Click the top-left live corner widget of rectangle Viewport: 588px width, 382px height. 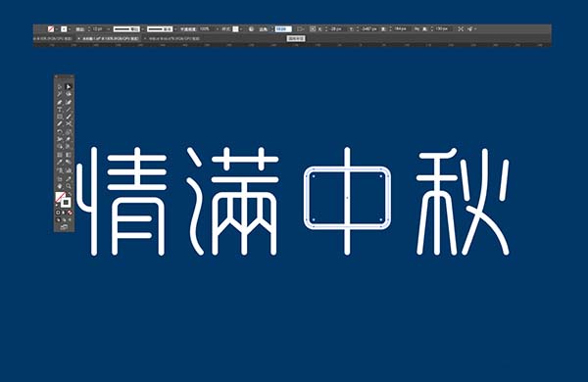(314, 175)
